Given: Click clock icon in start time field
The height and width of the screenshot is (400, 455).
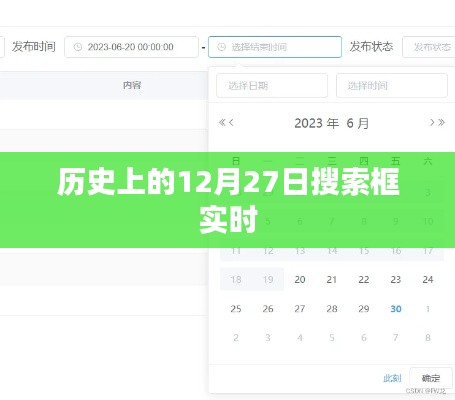Looking at the screenshot, I should point(78,47).
